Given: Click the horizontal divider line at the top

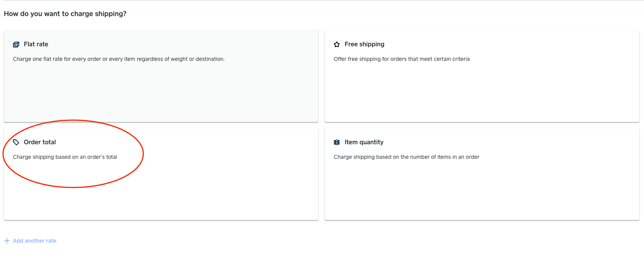Looking at the screenshot, I should coord(322,0).
